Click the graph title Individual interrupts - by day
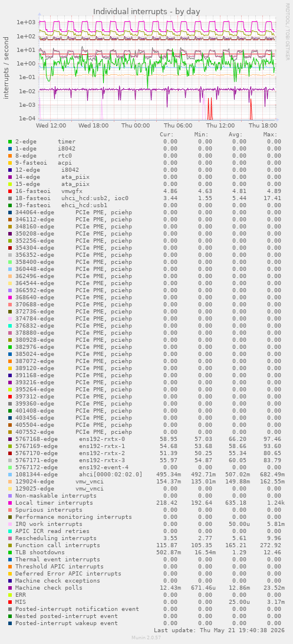Screen dimensions: 293x644 click(146, 11)
